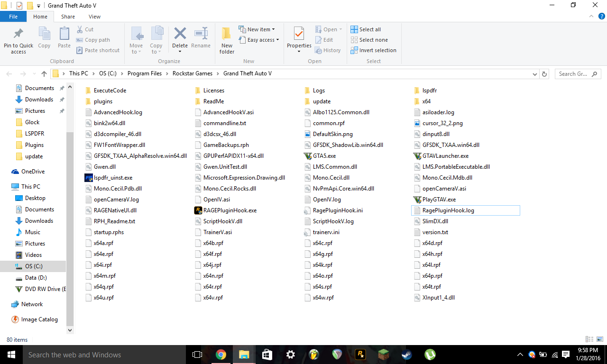
Task: Switch to large icons view layout
Action: pos(599,339)
